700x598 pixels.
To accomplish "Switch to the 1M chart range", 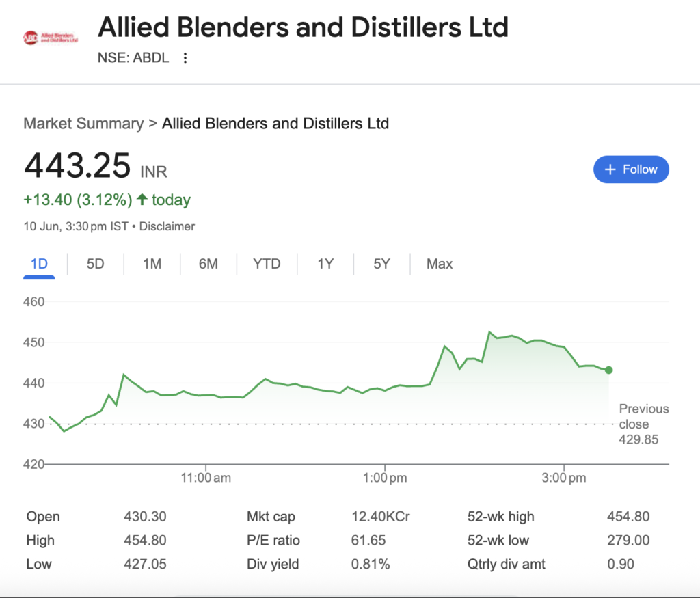I will click(x=152, y=264).
